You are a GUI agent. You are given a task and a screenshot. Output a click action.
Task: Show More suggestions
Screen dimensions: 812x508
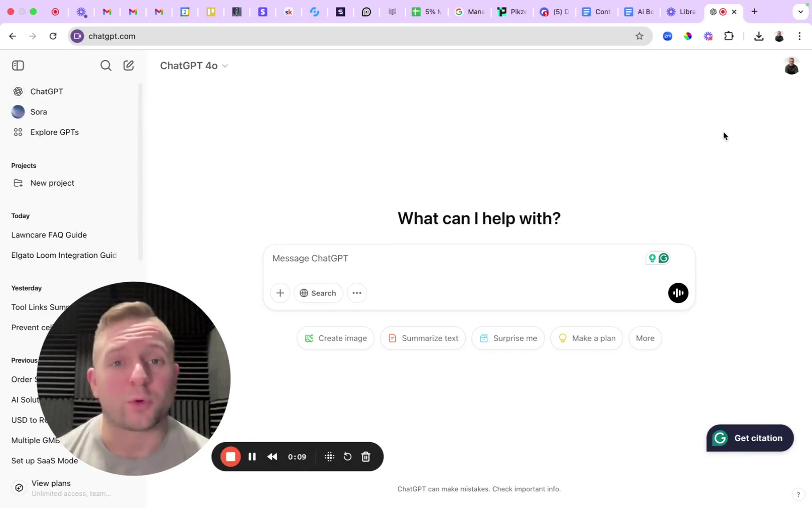[645, 338]
